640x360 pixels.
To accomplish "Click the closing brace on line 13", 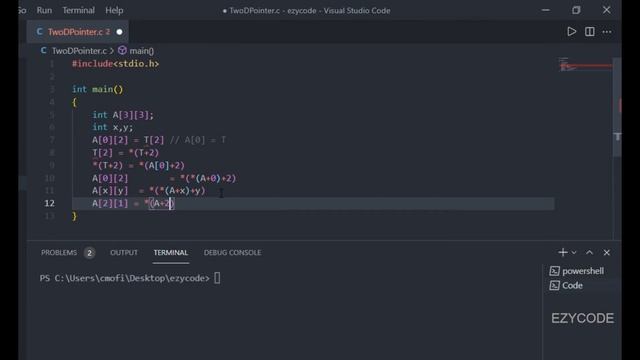I will (74, 216).
